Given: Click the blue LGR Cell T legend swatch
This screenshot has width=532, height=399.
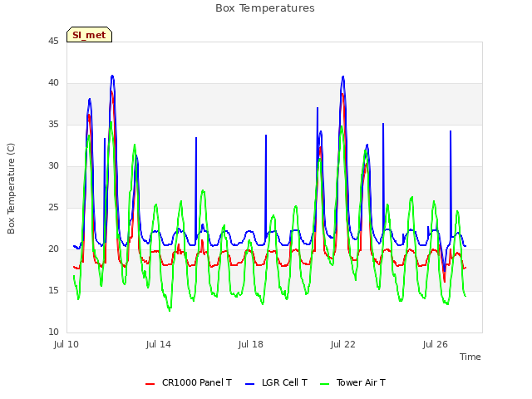Looking at the screenshot, I should point(249,384).
